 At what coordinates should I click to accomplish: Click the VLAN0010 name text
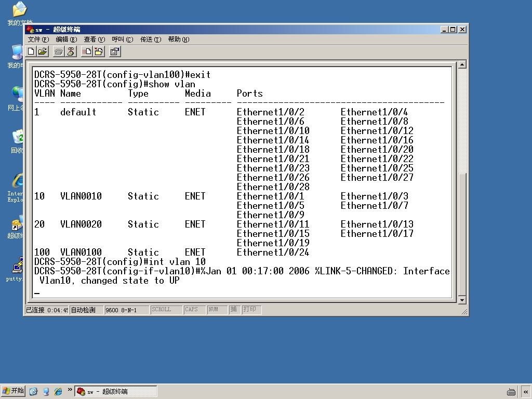tap(81, 196)
